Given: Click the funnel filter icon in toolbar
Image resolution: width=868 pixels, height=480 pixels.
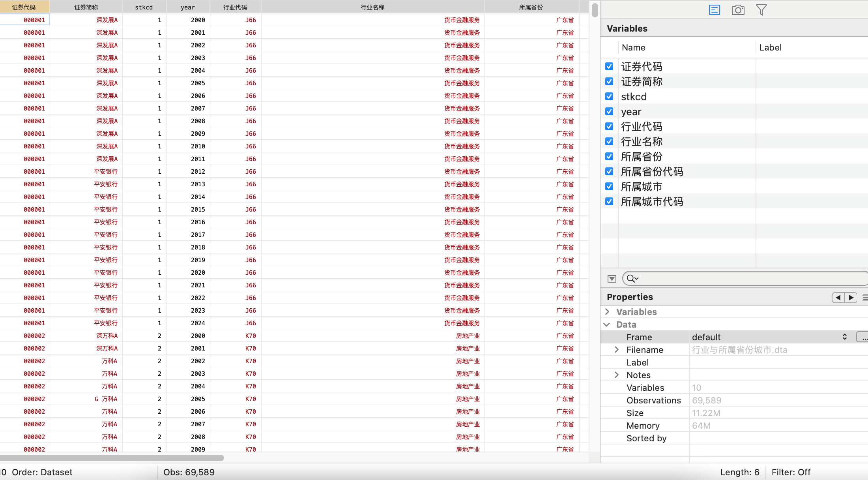Looking at the screenshot, I should (761, 10).
